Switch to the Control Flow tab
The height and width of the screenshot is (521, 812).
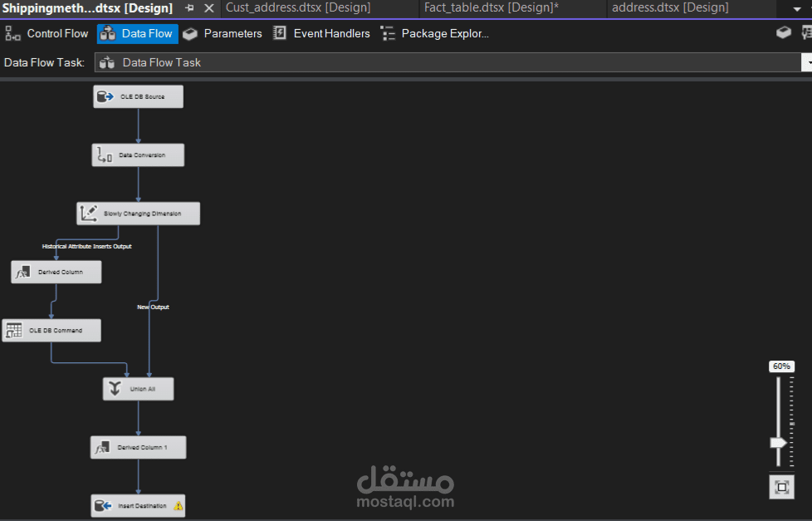click(46, 34)
